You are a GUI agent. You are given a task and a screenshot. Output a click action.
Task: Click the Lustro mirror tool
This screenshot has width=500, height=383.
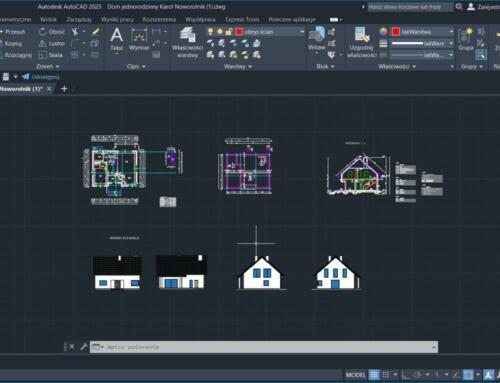coord(52,44)
